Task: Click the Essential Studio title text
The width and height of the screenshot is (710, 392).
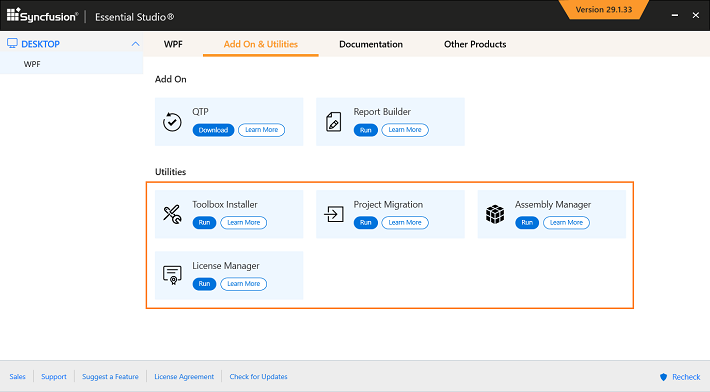Action: coord(134,17)
